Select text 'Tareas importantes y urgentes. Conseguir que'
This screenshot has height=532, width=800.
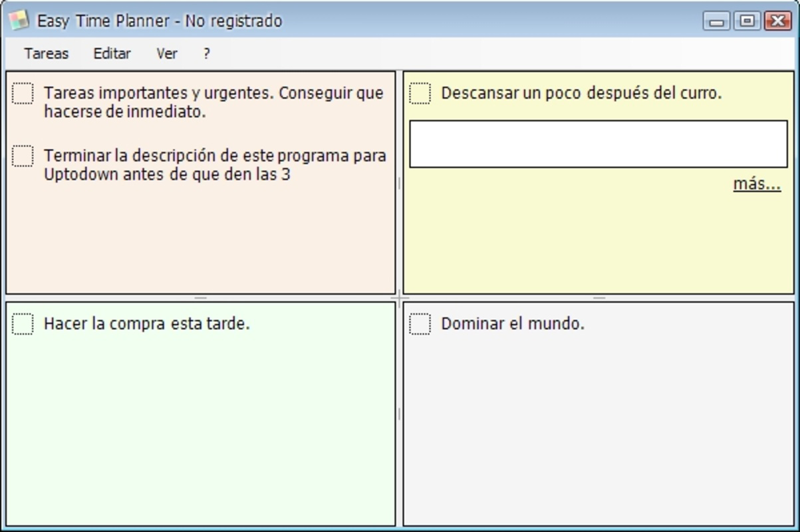click(x=213, y=93)
